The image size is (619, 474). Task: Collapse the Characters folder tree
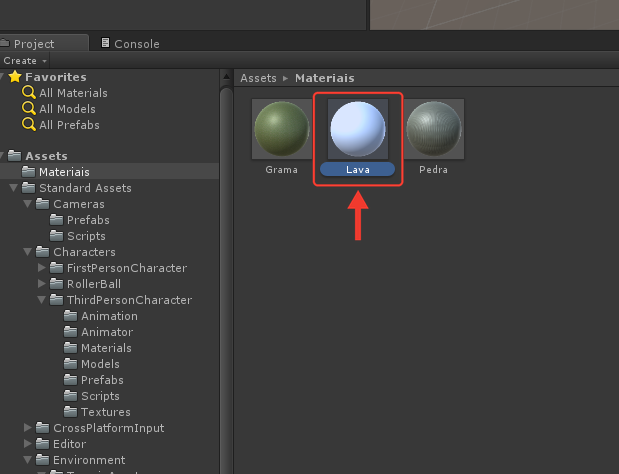[28, 252]
